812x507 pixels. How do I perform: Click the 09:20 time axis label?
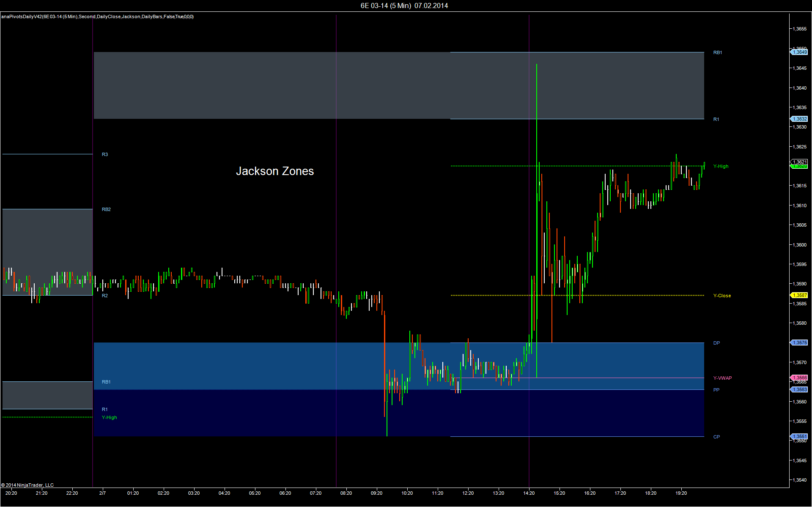coord(376,493)
